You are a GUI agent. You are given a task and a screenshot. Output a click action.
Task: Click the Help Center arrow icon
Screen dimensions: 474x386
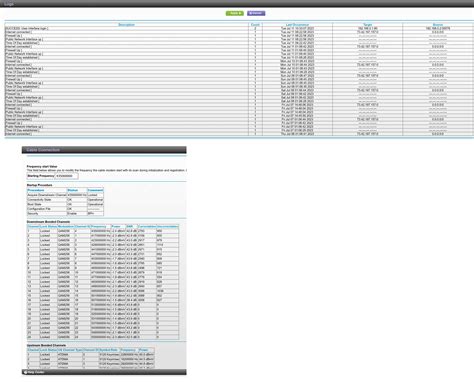[x=25, y=372]
